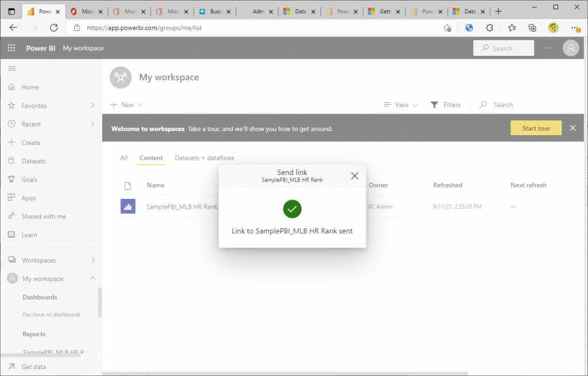The width and height of the screenshot is (588, 376).
Task: Open the tab actions menu icon
Action: (11, 11)
